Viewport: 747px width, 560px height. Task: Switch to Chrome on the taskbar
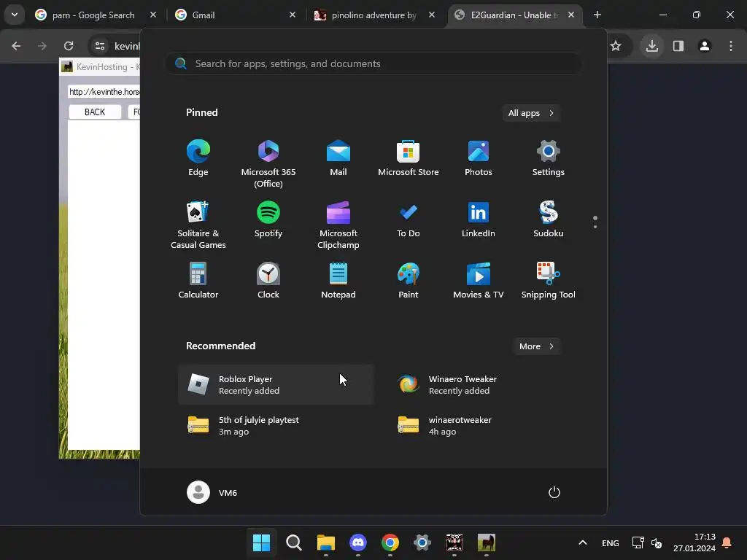[x=390, y=542]
